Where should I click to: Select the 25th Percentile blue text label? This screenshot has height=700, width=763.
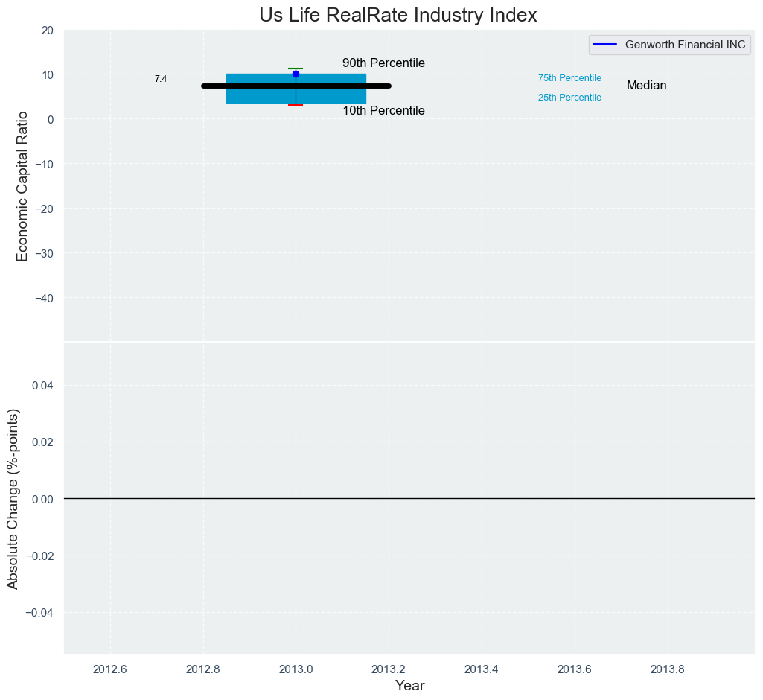point(569,98)
